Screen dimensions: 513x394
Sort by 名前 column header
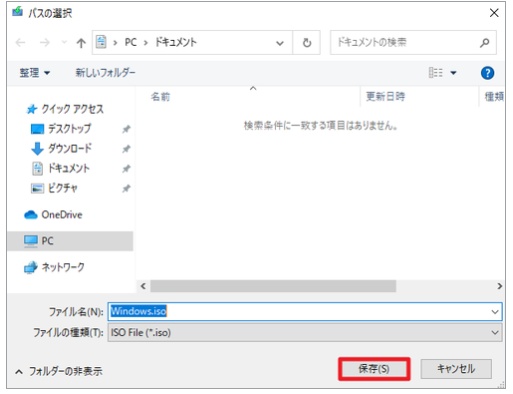[x=160, y=97]
